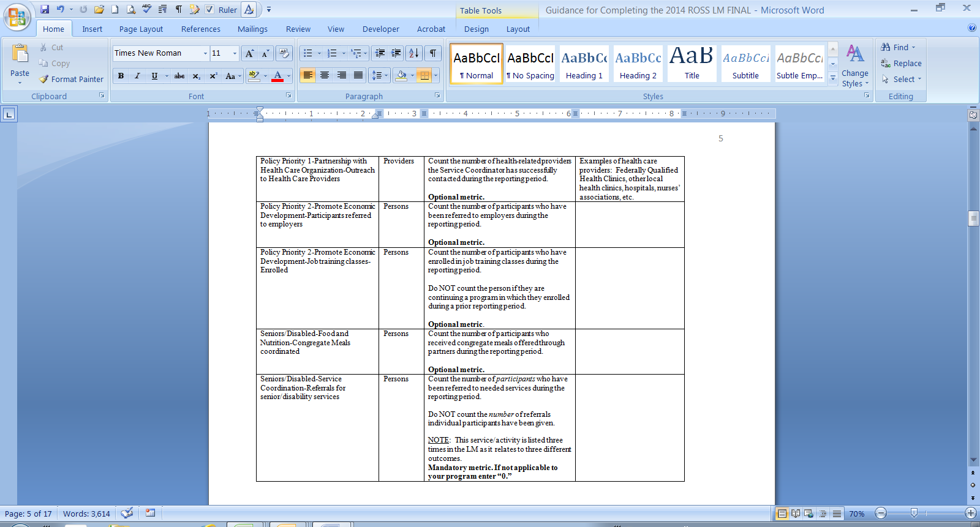This screenshot has width=980, height=527.
Task: Toggle Show/Hide paragraph marks in Paragraph group
Action: (x=433, y=53)
